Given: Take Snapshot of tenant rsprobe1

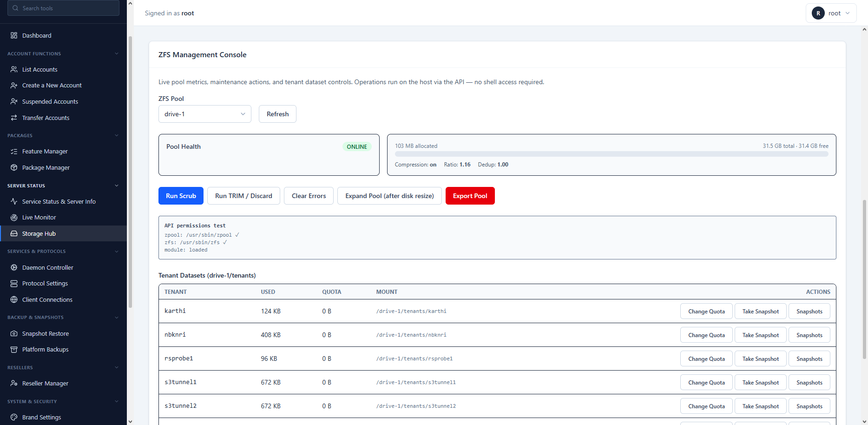Looking at the screenshot, I should (x=760, y=359).
